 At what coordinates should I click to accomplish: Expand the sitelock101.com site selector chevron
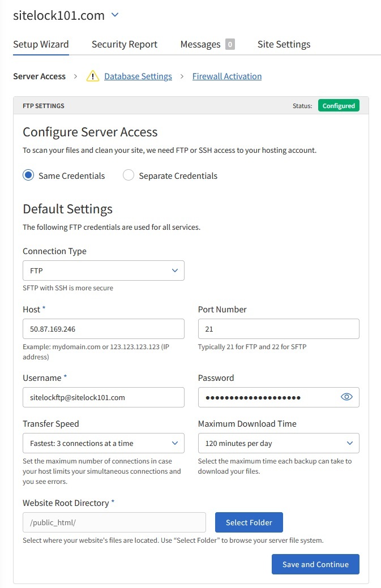(x=115, y=15)
